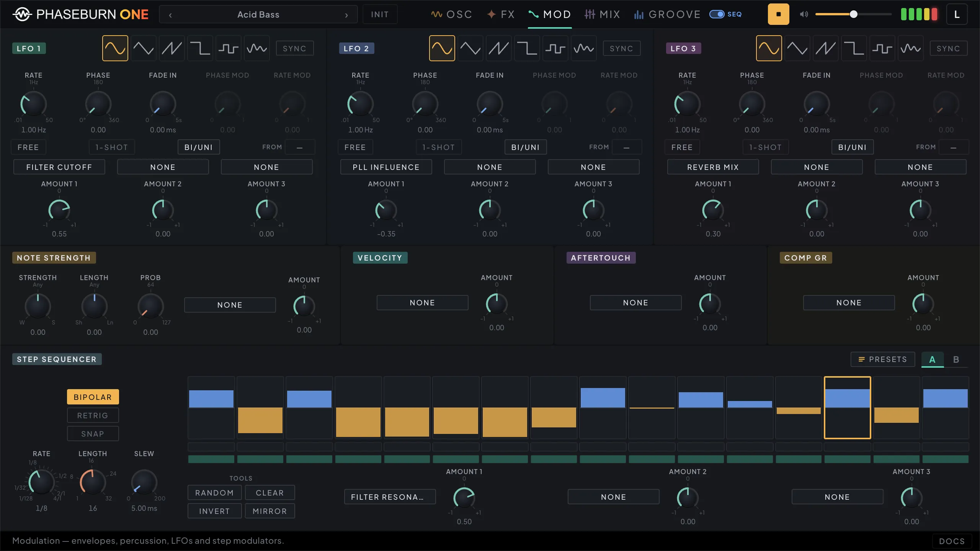This screenshot has width=980, height=551.
Task: Open the sequencer PRESETS button
Action: tap(883, 359)
